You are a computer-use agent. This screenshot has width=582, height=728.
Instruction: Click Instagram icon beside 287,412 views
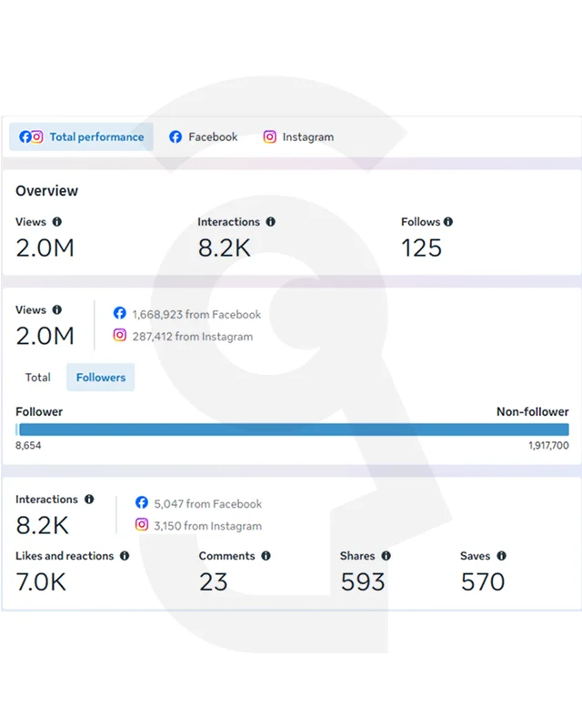(120, 335)
